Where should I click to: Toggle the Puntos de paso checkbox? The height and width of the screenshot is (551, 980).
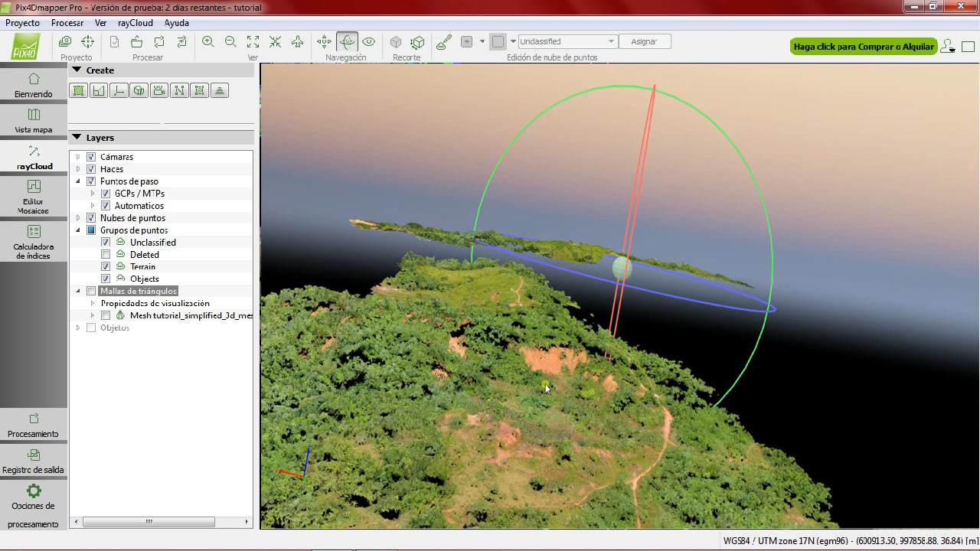[x=91, y=181]
